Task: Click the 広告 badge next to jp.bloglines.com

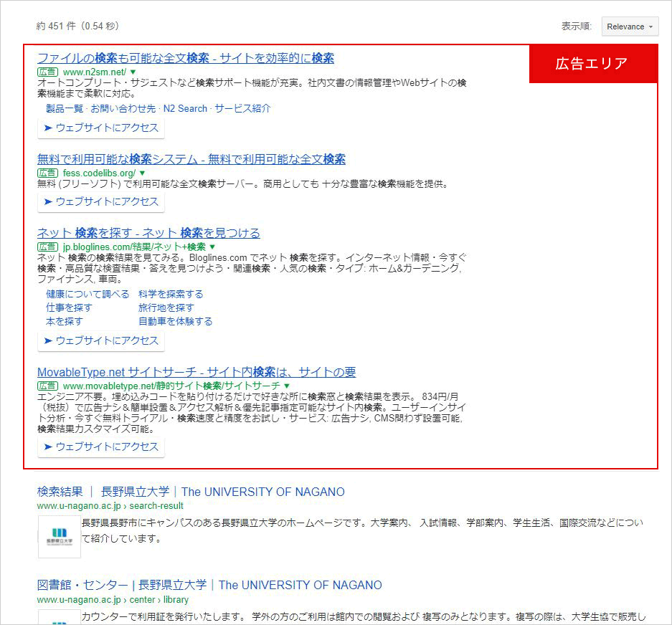Action: (47, 247)
